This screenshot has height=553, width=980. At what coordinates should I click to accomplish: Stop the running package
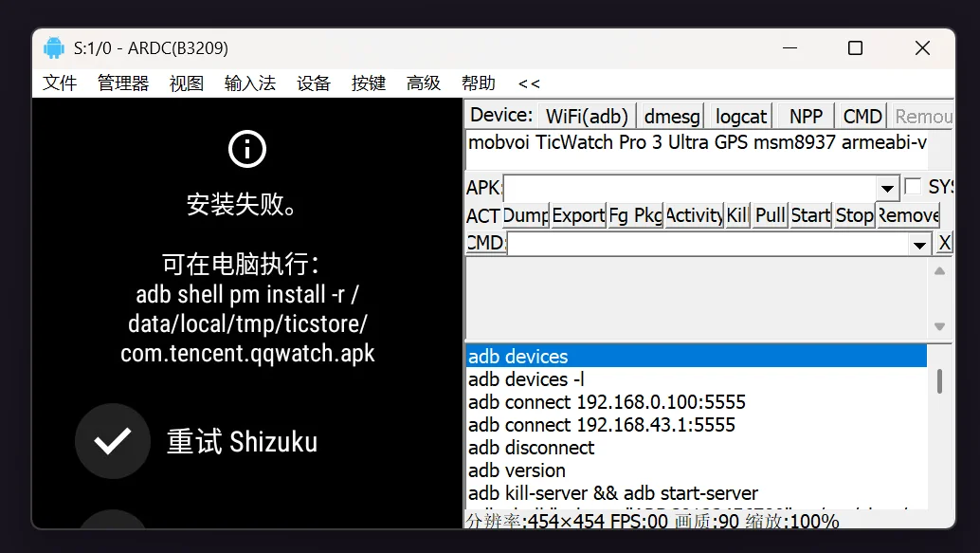point(853,215)
